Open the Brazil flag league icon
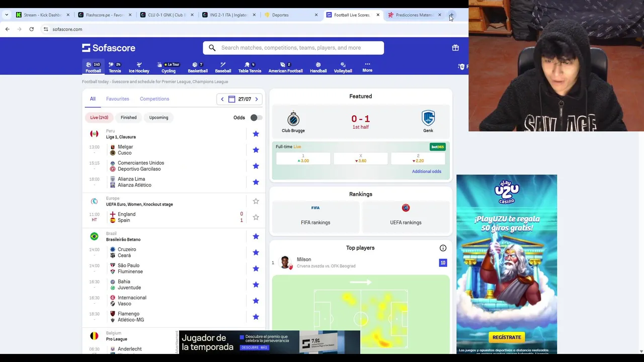This screenshot has height=362, width=644. click(x=94, y=236)
